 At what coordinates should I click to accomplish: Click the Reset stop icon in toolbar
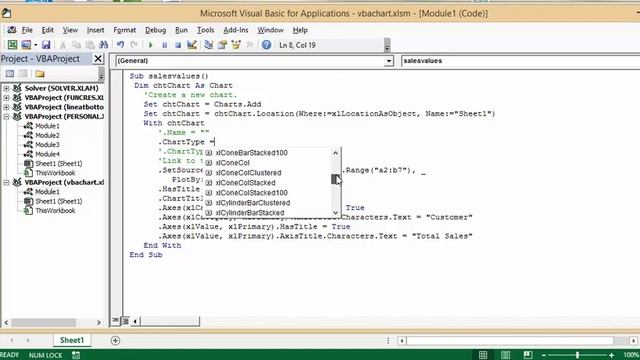178,45
